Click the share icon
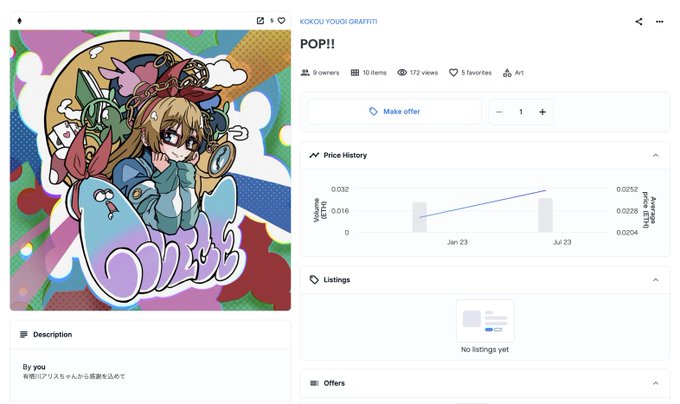 tap(639, 21)
